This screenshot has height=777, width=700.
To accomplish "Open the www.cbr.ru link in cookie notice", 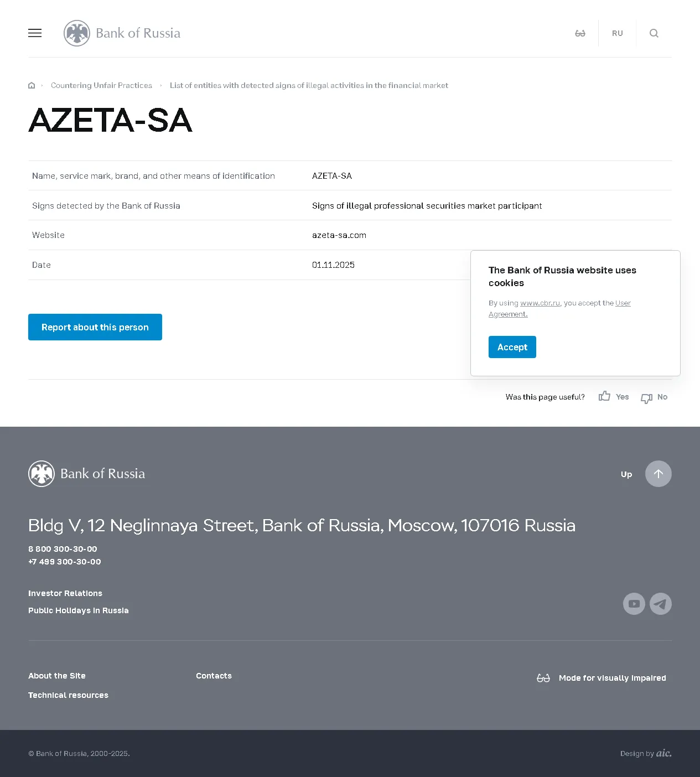I will pos(540,303).
